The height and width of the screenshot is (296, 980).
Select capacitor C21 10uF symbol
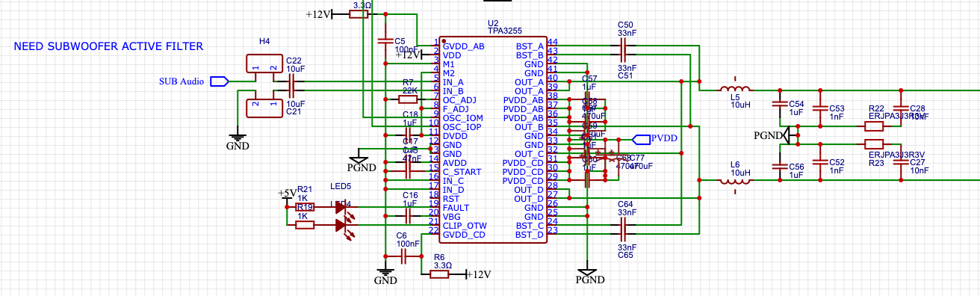[x=292, y=91]
